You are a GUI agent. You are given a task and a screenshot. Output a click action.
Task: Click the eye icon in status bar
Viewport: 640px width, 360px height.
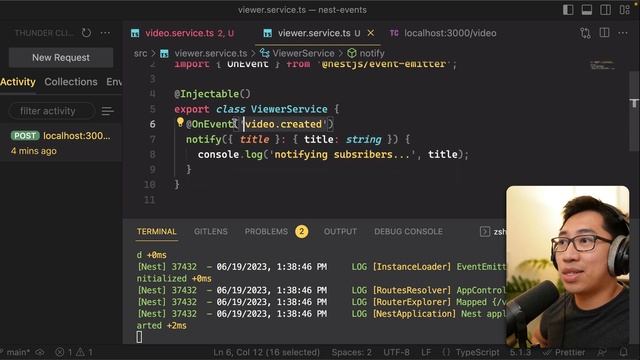tap(40, 352)
